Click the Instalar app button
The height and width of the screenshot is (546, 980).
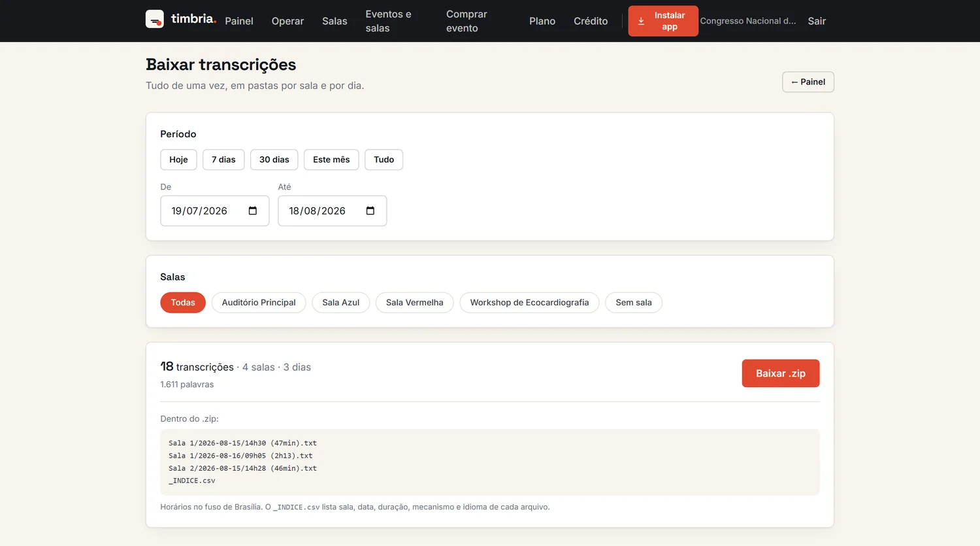tap(663, 21)
